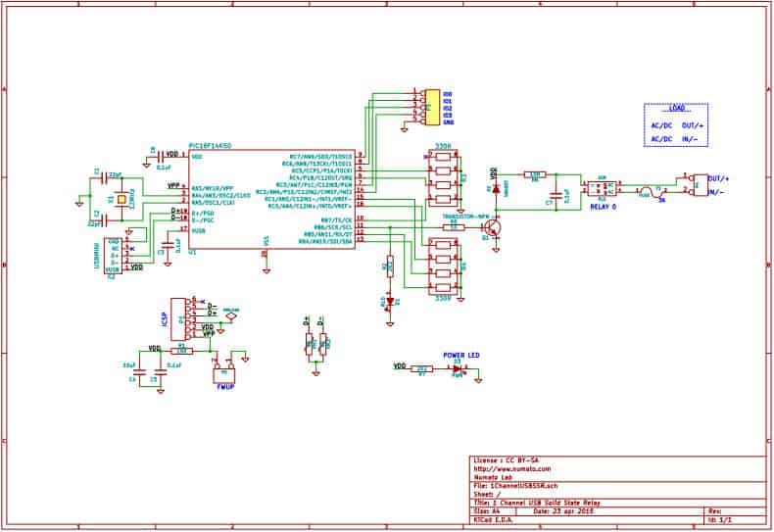
Task: Click the Power LED diode symbol
Action: click(x=456, y=368)
